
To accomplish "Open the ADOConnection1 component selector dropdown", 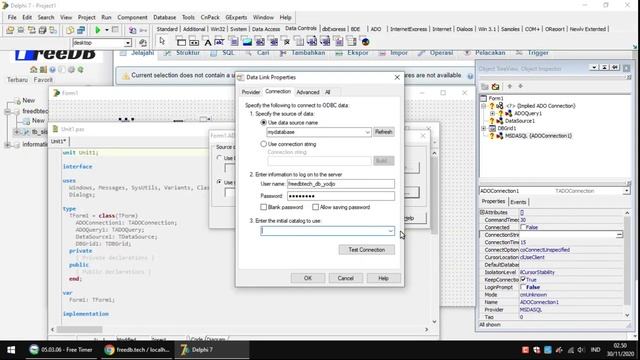I will click(x=627, y=191).
